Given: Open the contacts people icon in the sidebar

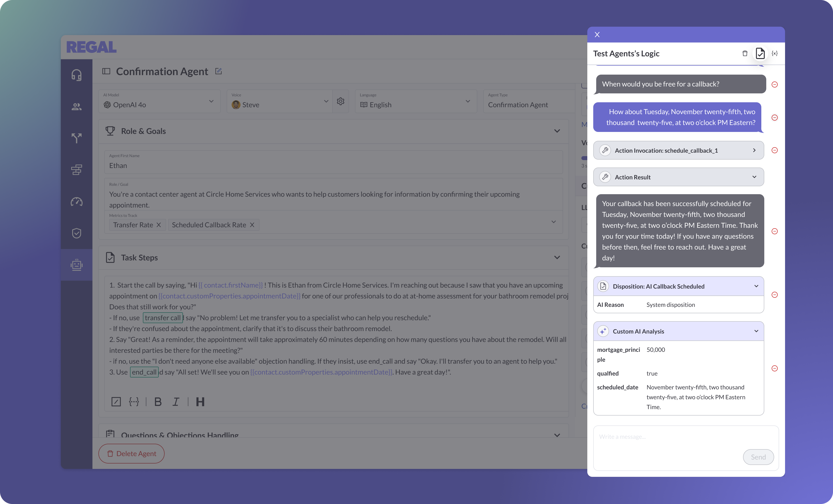Looking at the screenshot, I should point(76,107).
